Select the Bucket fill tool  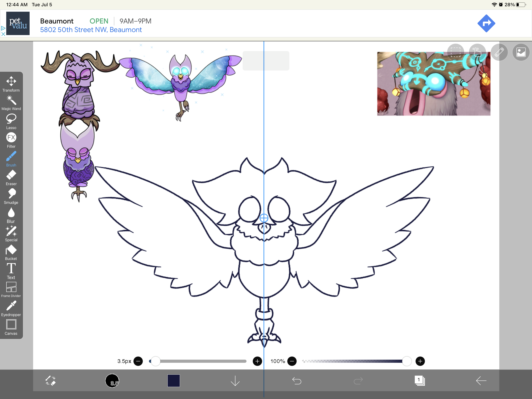pos(11,252)
